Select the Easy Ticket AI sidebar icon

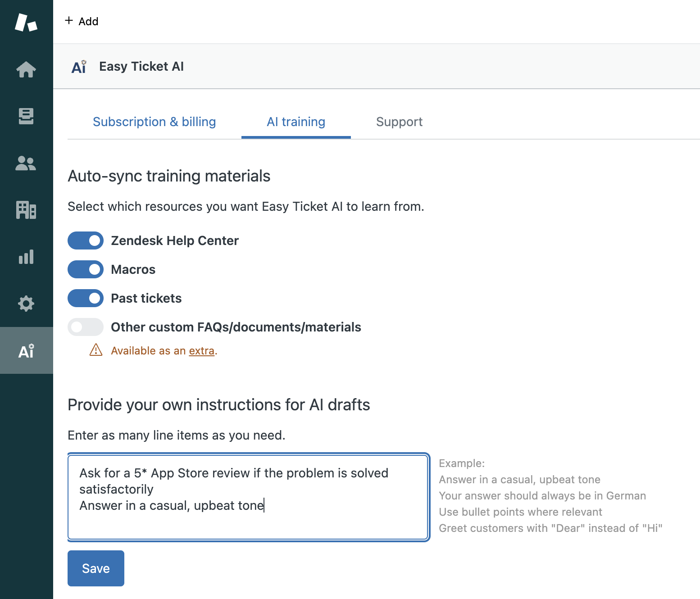[26, 351]
